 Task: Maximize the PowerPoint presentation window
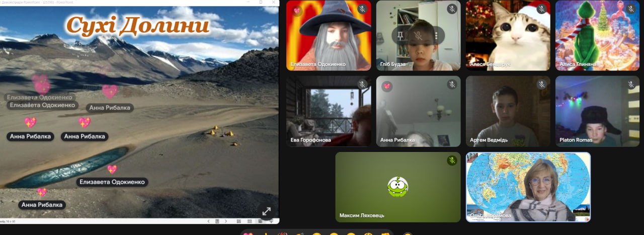[261, 3]
